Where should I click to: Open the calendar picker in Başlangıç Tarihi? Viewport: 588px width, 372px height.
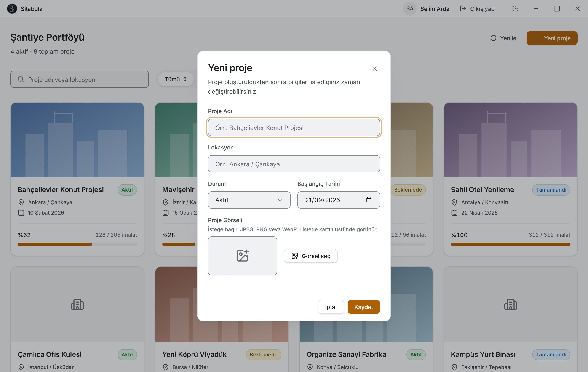pos(369,200)
